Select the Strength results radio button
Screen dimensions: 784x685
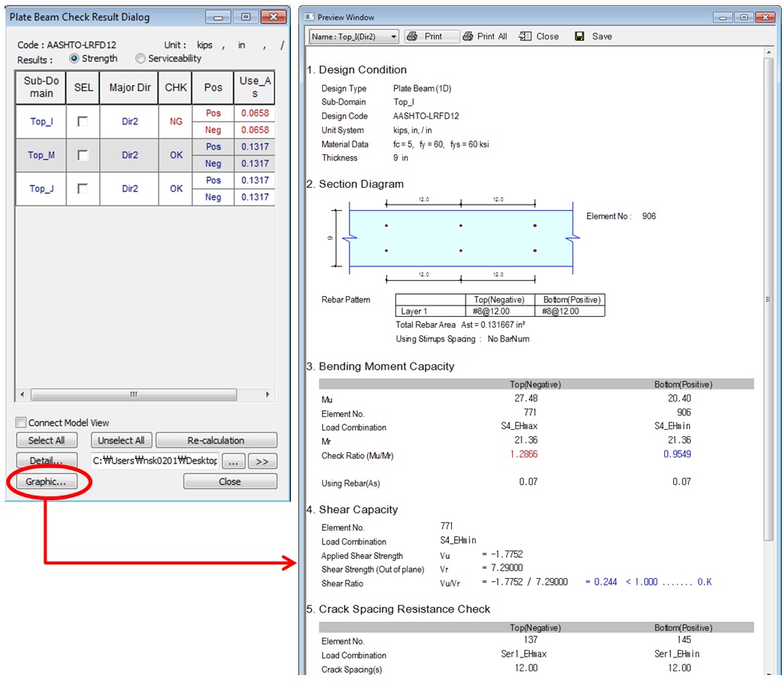point(74,59)
